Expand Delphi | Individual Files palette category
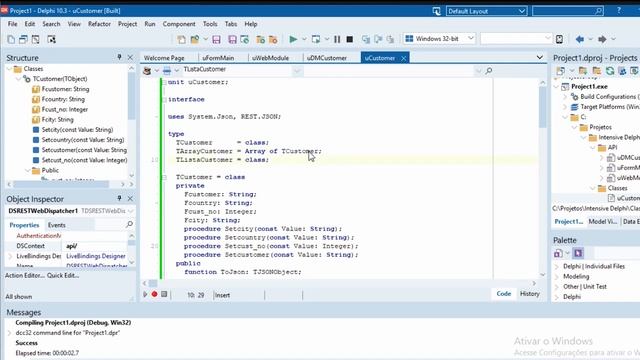This screenshot has height=360, width=640. [x=557, y=267]
